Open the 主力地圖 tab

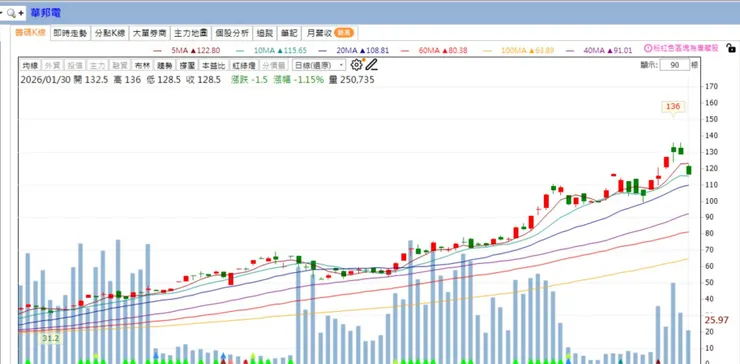(191, 33)
